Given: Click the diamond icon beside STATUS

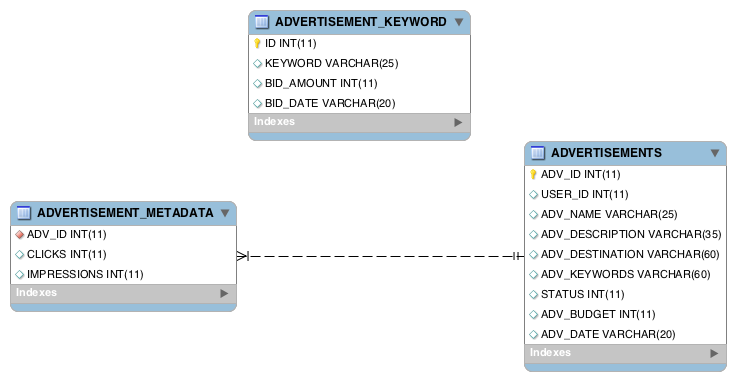Looking at the screenshot, I should coord(533,294).
